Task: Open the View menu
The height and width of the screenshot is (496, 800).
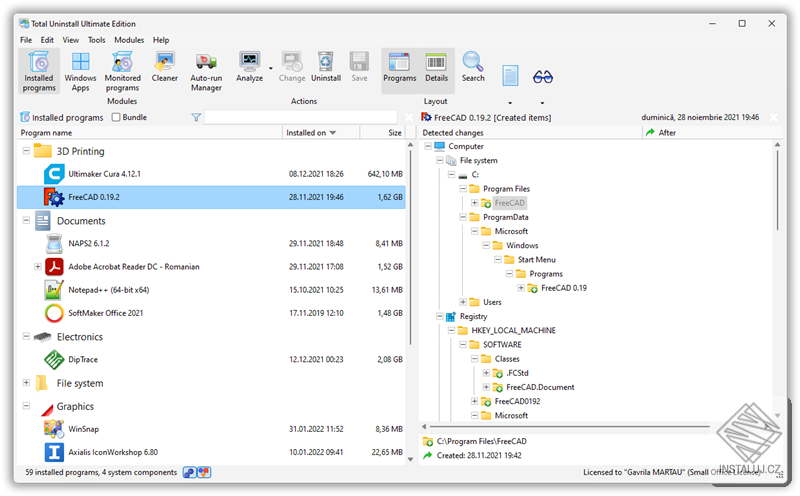Action: 70,40
